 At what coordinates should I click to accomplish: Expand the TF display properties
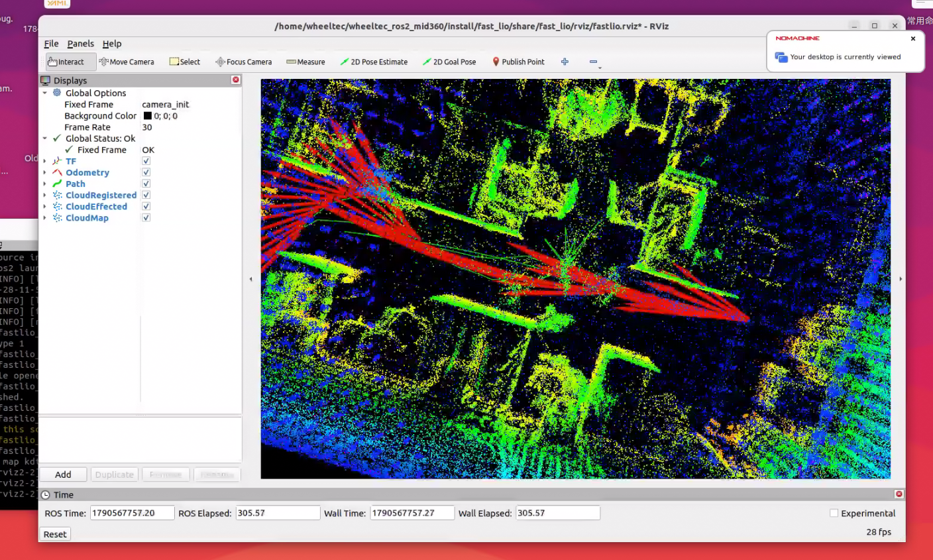tap(45, 161)
